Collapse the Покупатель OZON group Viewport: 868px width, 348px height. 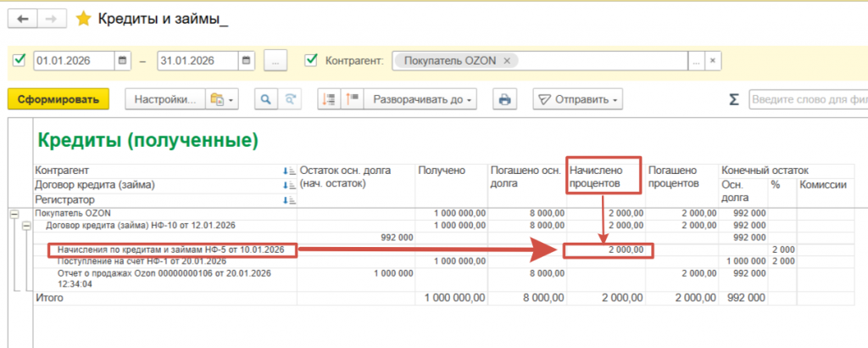point(14,213)
